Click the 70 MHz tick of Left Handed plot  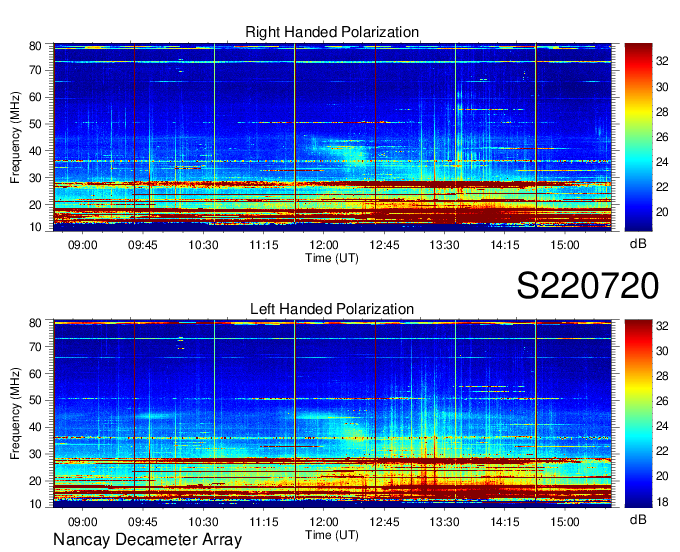pyautogui.click(x=35, y=347)
